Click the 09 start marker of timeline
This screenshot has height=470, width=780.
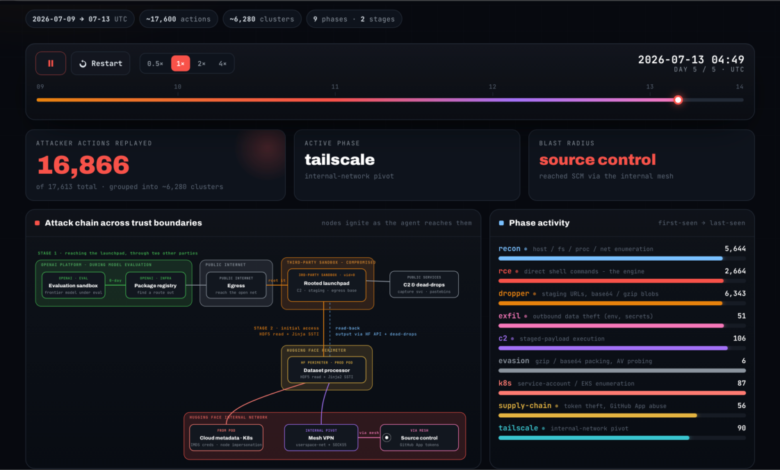(x=40, y=87)
